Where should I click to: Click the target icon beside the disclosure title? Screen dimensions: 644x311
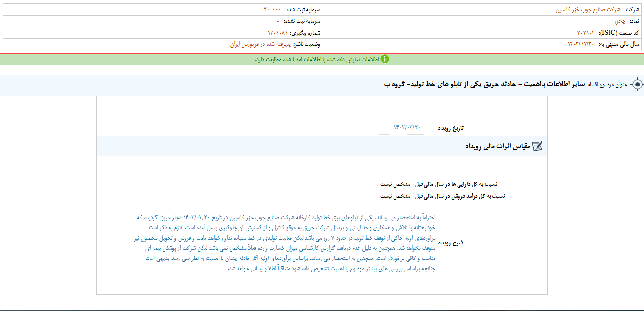click(637, 85)
